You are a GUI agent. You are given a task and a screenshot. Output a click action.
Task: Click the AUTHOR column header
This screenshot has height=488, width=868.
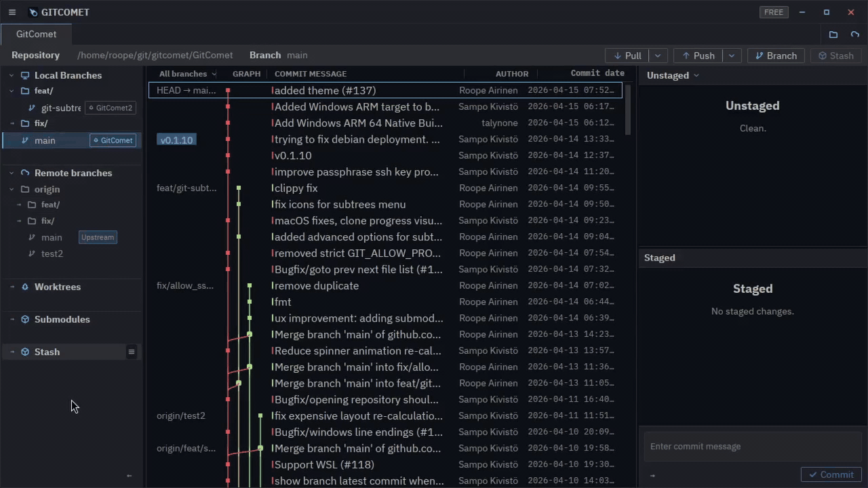click(512, 74)
